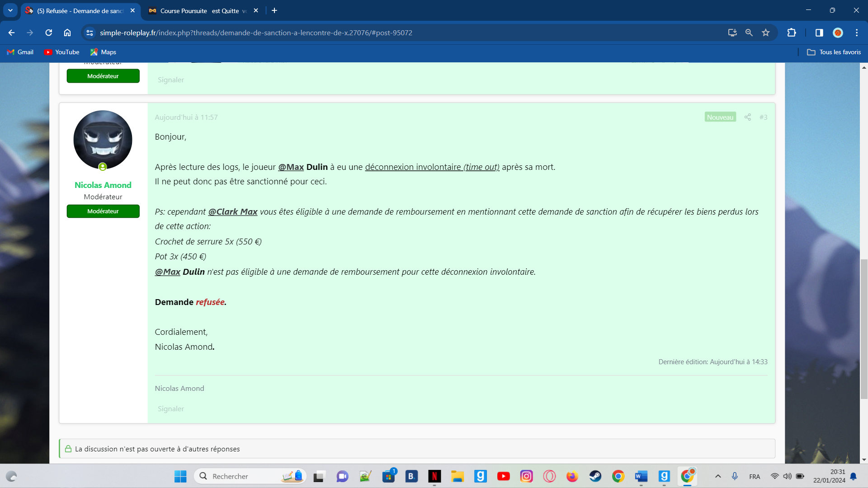This screenshot has width=868, height=488.
Task: Click the address bar URL
Action: click(x=256, y=33)
